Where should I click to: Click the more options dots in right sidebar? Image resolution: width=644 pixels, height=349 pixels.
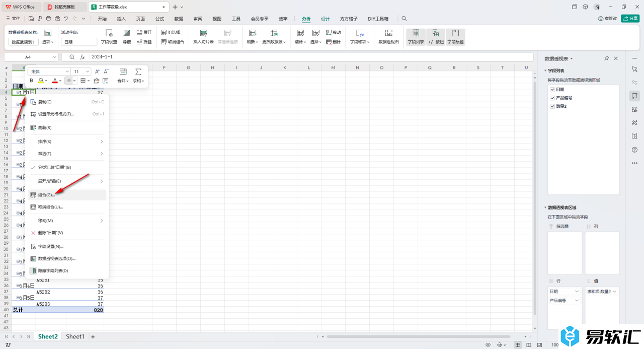[x=634, y=163]
